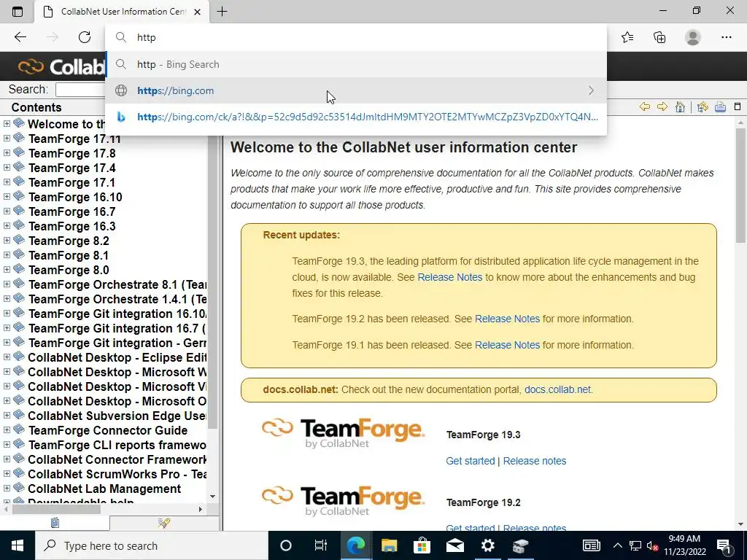Expand the TeamForge Connector Guide node
The height and width of the screenshot is (560, 747).
7,430
